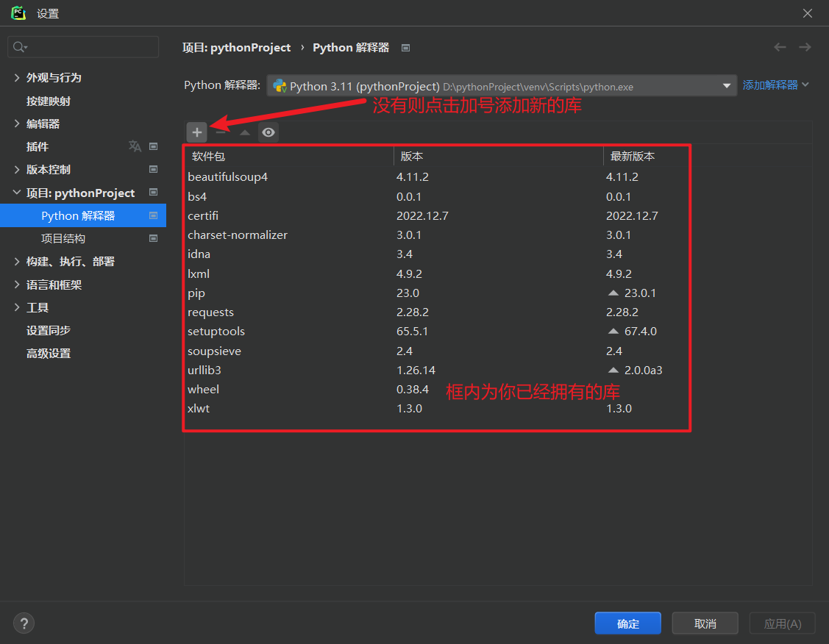The height and width of the screenshot is (644, 829).
Task: Focus the settings search field
Action: pos(83,47)
